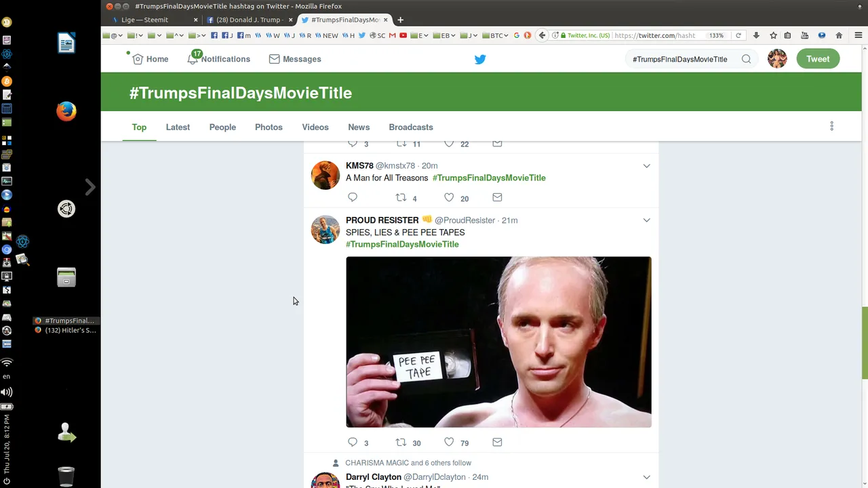Open the YouTube bookmark icon
The width and height of the screenshot is (868, 488).
(403, 35)
